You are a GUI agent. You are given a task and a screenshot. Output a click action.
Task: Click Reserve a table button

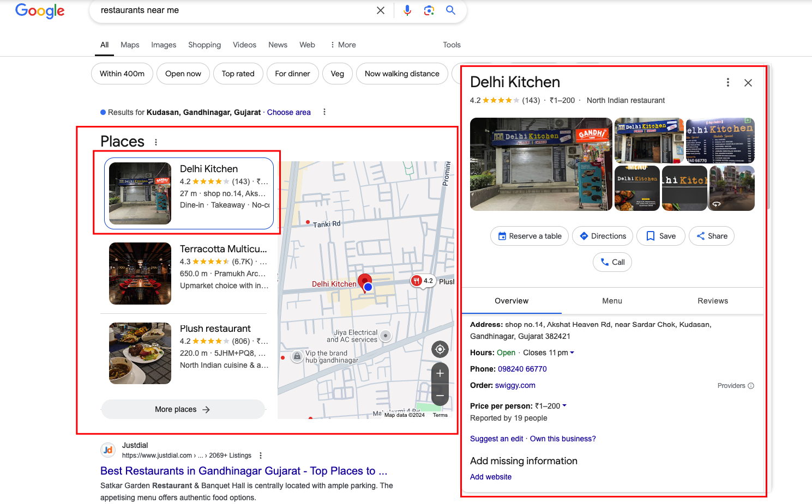pos(530,236)
